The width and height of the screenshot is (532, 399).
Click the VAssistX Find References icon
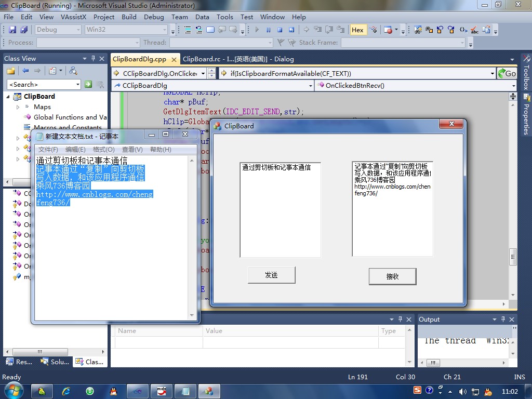429,30
